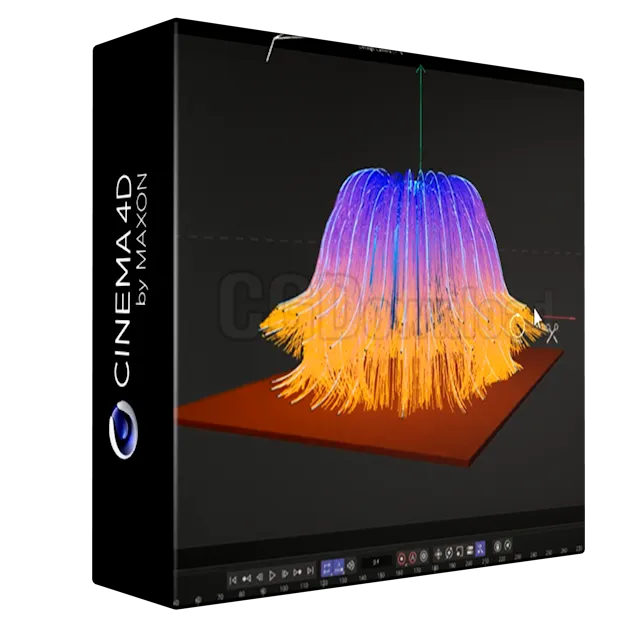Select the colorful particle fountain object
The height and width of the screenshot is (630, 630).
(x=400, y=291)
